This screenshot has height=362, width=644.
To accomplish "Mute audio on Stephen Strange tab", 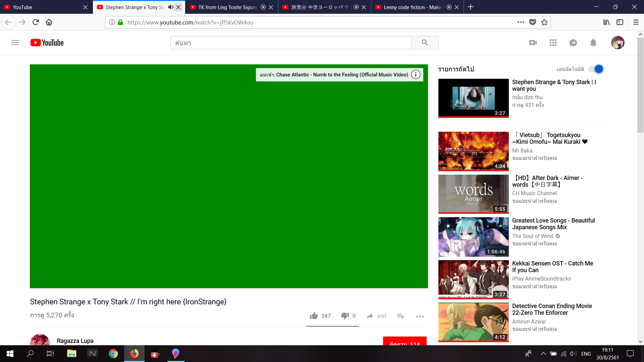I will pyautogui.click(x=171, y=7).
